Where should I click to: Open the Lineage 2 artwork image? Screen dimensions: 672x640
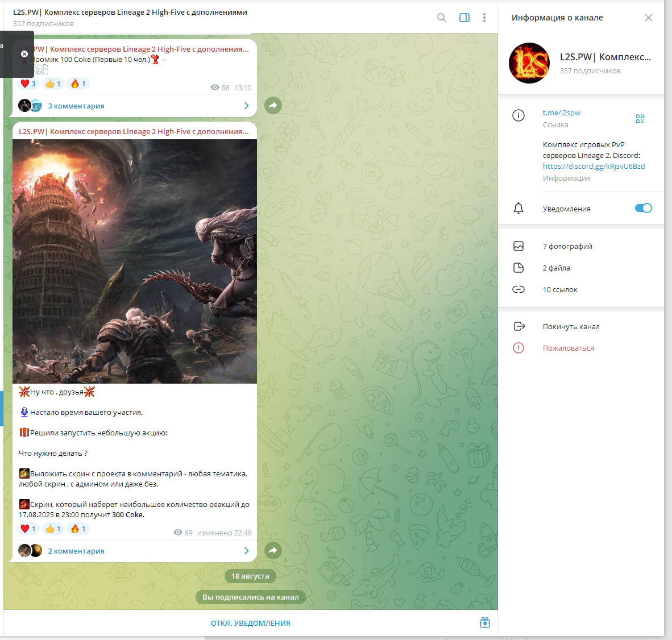[x=135, y=261]
